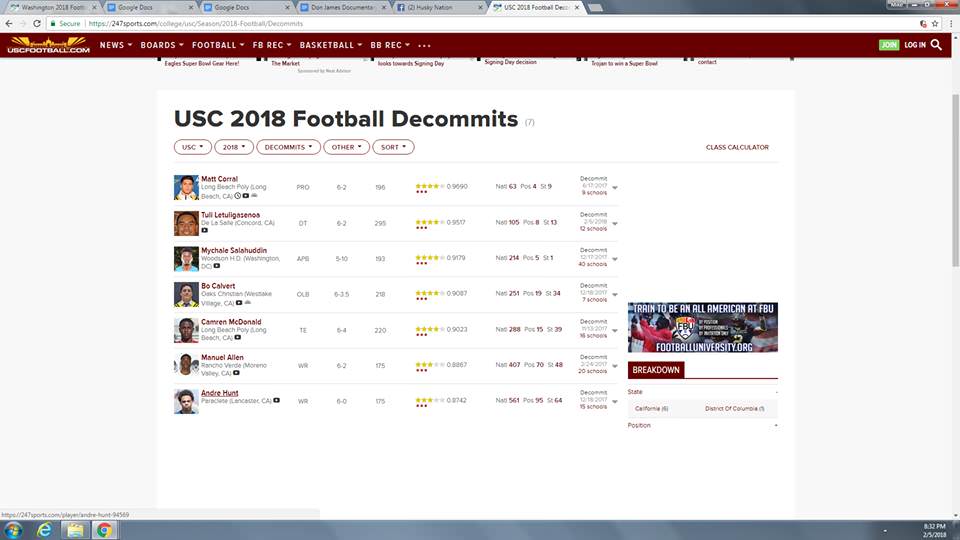Switch to Don James Documents tab
This screenshot has height=540, width=960.
pyautogui.click(x=342, y=7)
